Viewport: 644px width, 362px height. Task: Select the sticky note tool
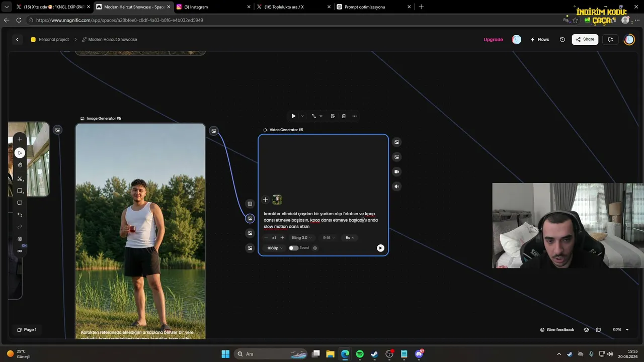point(20,191)
